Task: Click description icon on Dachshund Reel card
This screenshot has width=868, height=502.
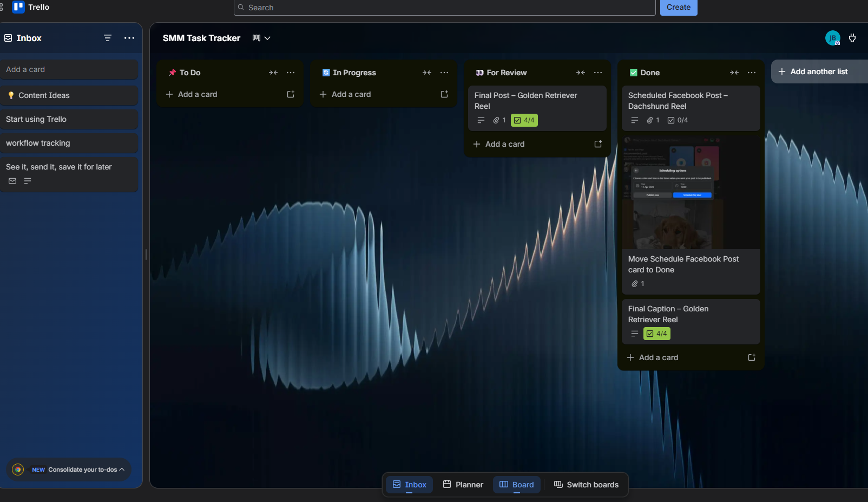Action: point(635,120)
